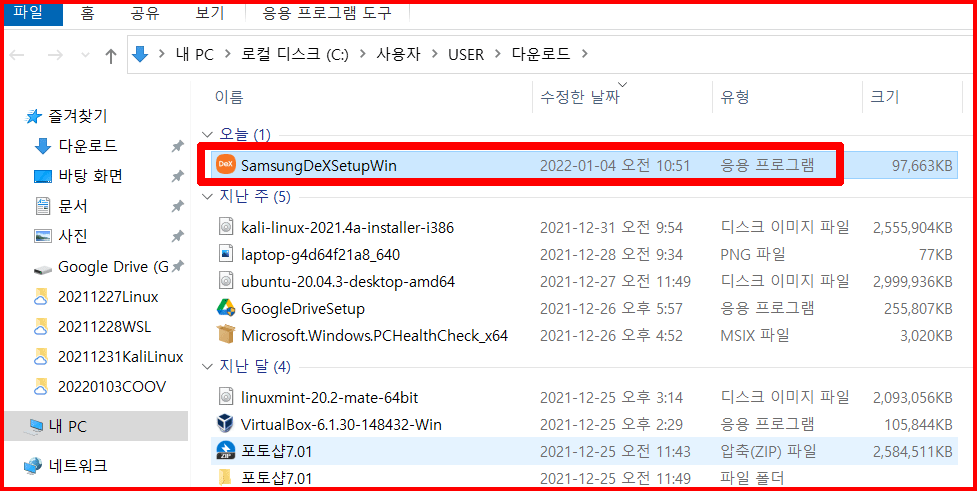Open 사진 in the sidebar
Viewport: 977px width, 491px height.
(73, 236)
